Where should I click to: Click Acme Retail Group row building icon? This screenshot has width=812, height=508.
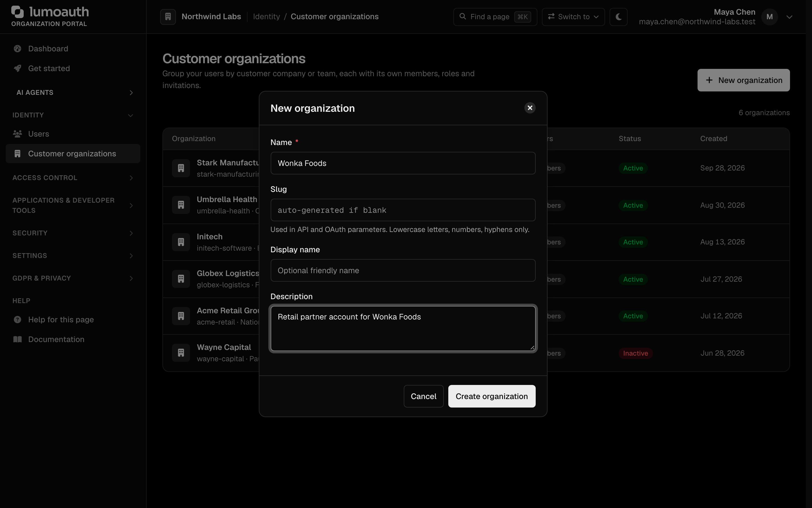tap(181, 316)
